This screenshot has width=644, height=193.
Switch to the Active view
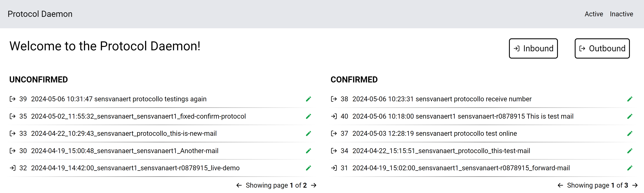594,14
